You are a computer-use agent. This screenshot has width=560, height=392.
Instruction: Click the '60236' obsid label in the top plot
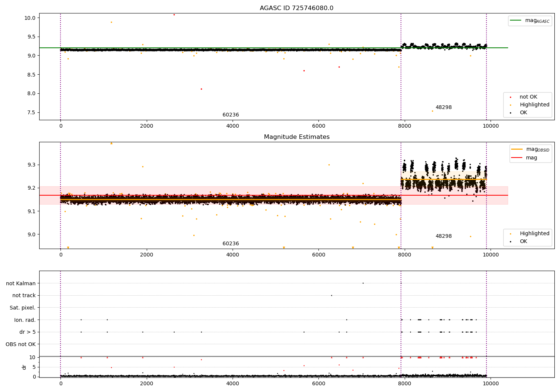[x=231, y=115]
